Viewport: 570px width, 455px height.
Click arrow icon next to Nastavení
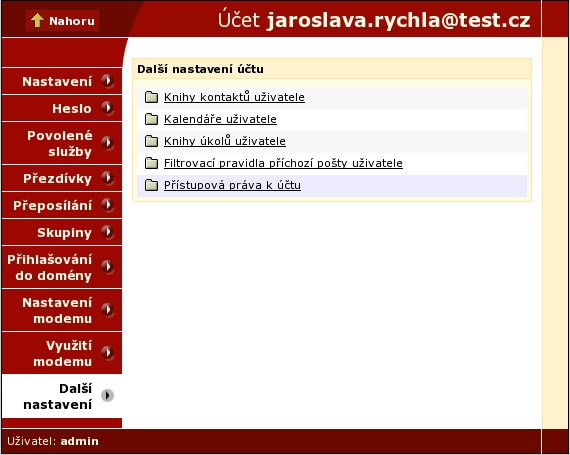point(107,81)
